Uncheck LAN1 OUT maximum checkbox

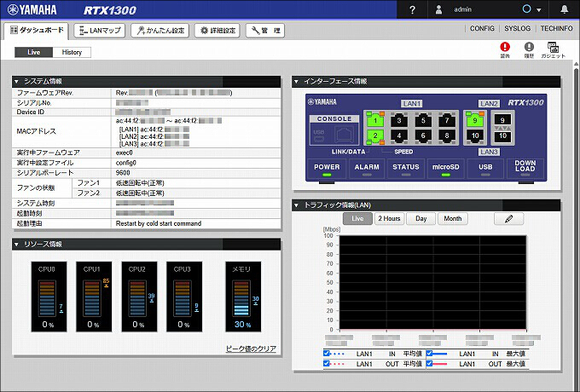click(x=429, y=364)
